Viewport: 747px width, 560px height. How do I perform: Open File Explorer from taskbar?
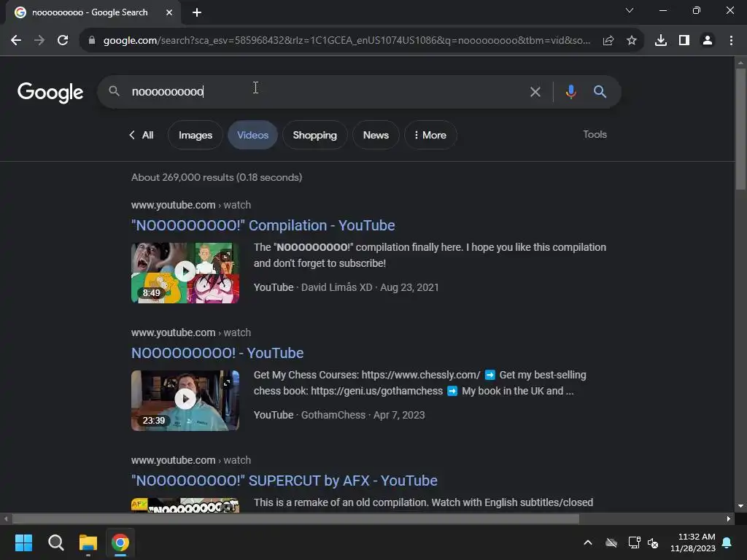pos(88,542)
